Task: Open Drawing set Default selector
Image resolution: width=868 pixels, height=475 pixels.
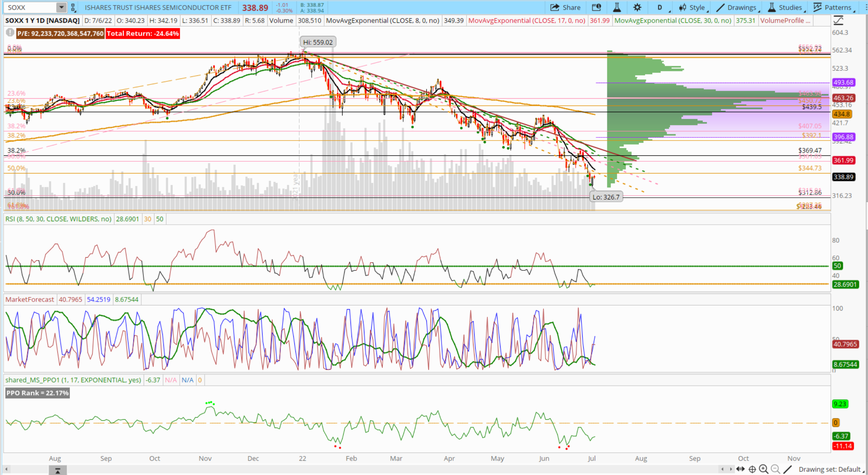Action: [x=830, y=469]
